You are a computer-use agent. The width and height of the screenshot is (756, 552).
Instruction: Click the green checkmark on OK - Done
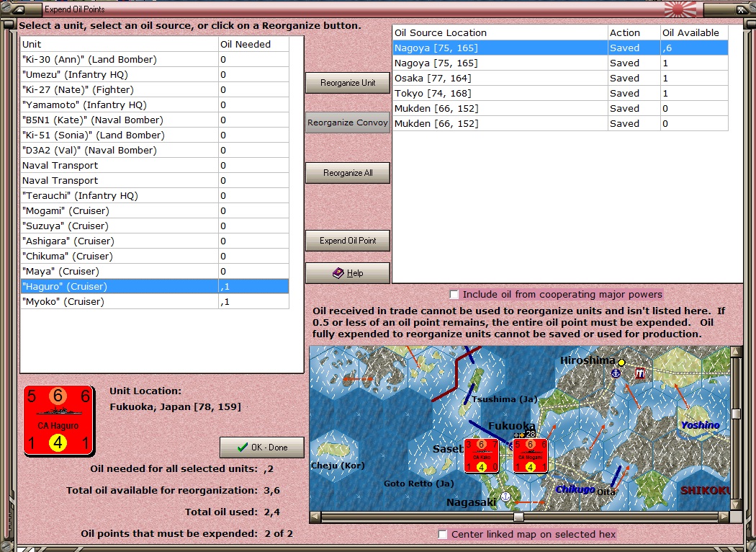click(x=243, y=448)
